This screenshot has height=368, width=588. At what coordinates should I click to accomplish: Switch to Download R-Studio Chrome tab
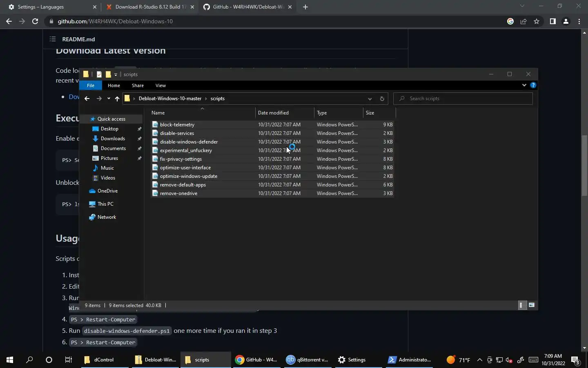pyautogui.click(x=149, y=7)
